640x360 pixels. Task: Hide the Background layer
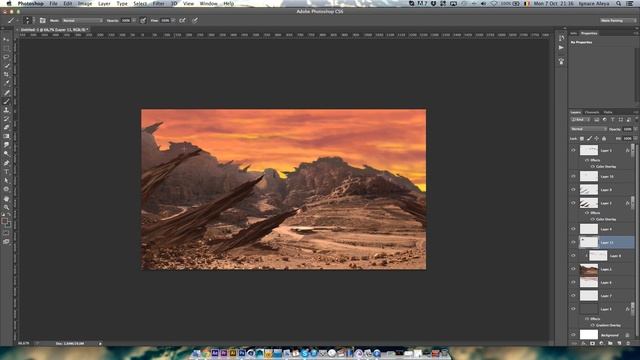coord(573,335)
